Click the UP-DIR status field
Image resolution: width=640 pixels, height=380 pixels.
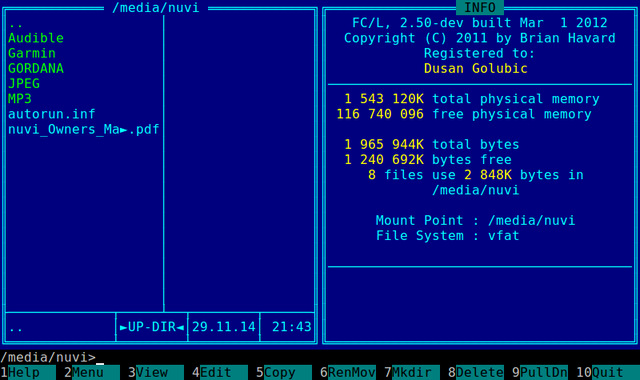coord(152,327)
